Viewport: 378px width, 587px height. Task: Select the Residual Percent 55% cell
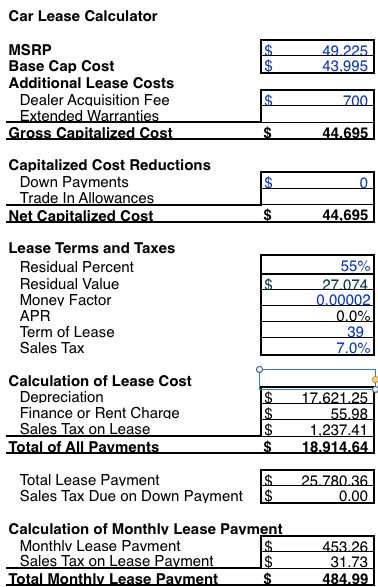(317, 265)
